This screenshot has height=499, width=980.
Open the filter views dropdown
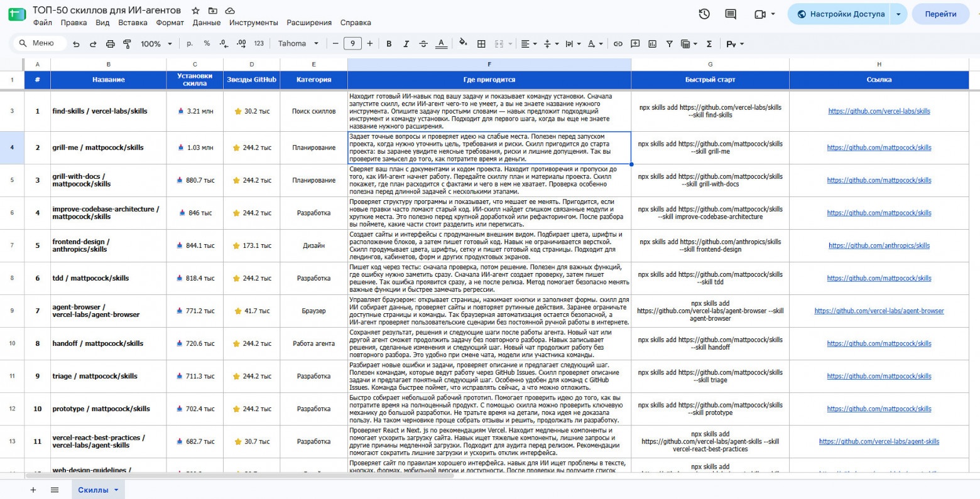tap(689, 44)
